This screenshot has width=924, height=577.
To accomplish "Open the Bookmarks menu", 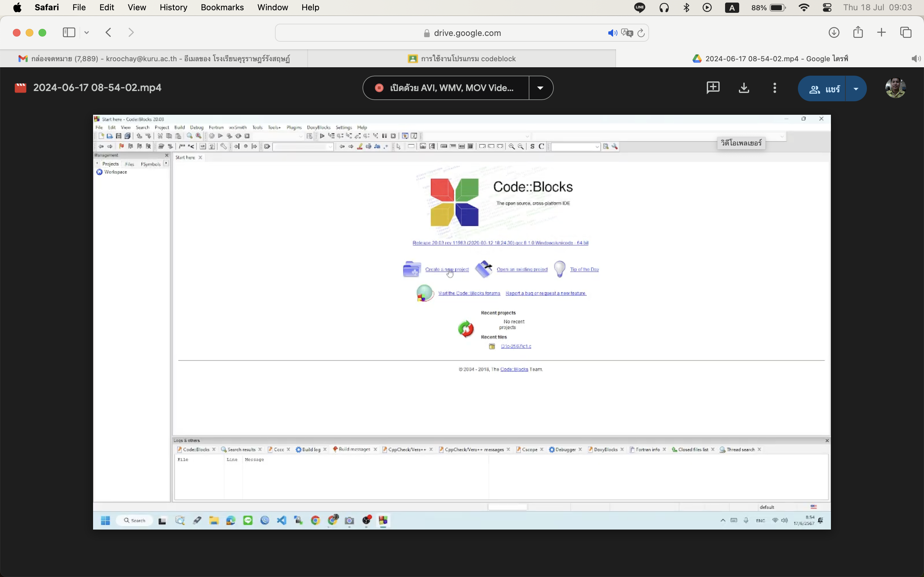I will point(222,8).
